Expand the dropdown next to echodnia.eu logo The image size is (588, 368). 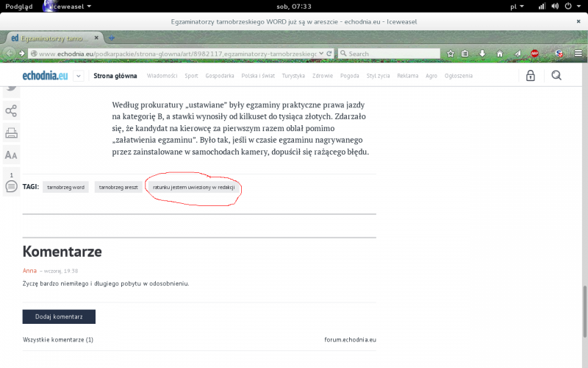point(78,76)
